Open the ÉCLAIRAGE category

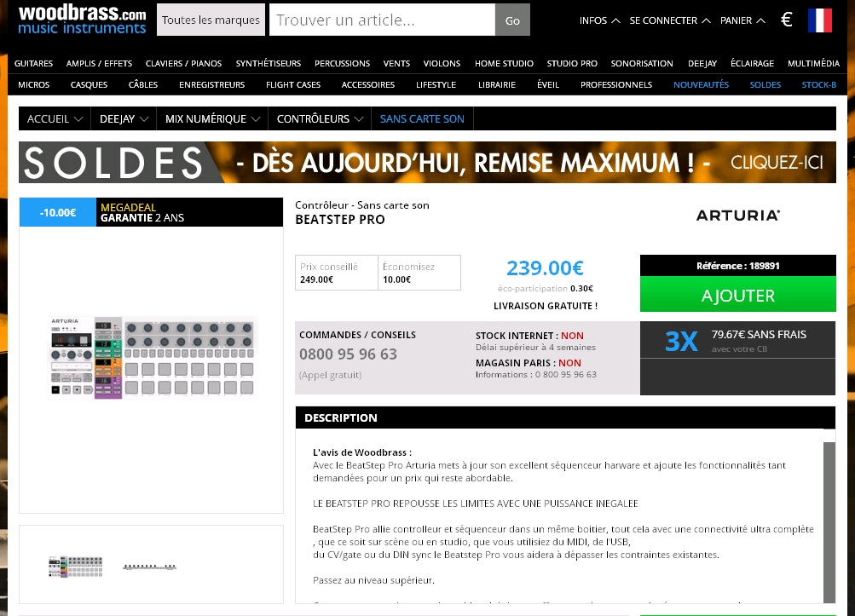click(752, 63)
